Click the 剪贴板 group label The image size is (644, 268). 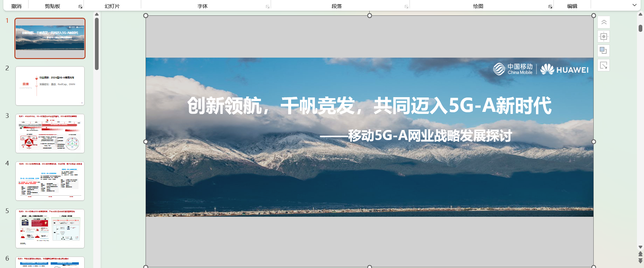[53, 6]
